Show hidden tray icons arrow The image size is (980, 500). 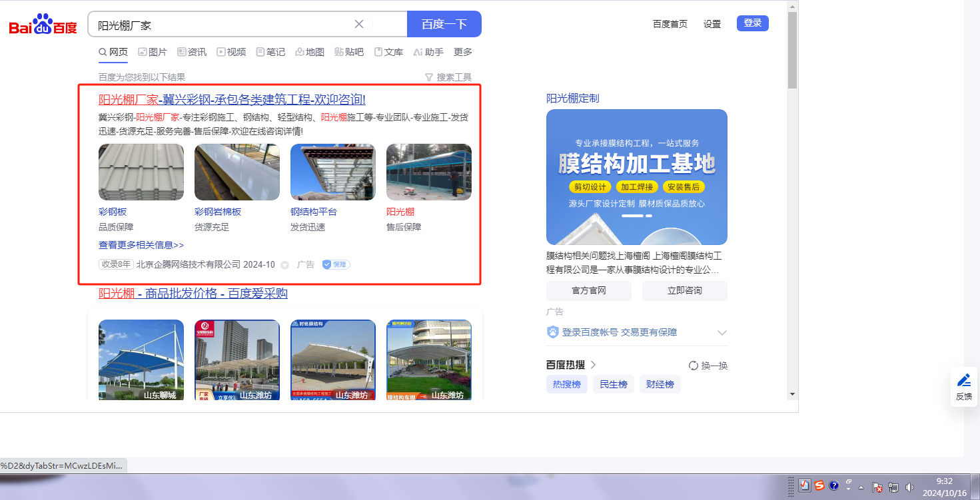tap(861, 487)
